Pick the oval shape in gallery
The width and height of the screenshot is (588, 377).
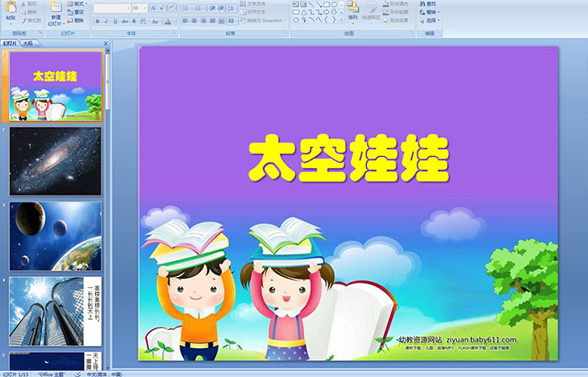click(333, 4)
